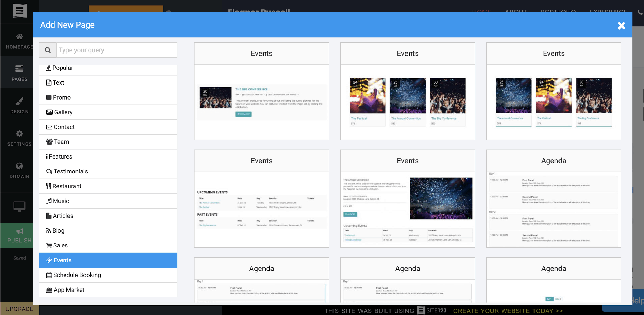Focus the Type your query field

[x=117, y=50]
